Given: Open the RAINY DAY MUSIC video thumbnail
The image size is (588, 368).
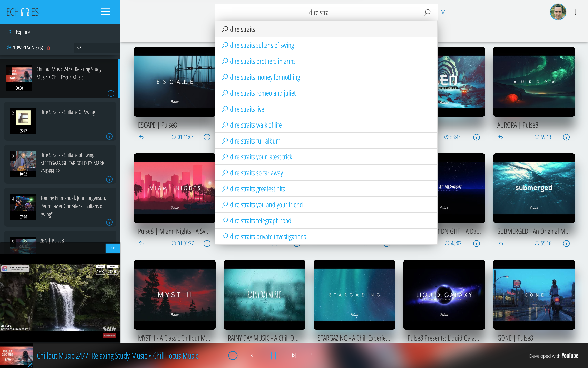Looking at the screenshot, I should pyautogui.click(x=264, y=294).
